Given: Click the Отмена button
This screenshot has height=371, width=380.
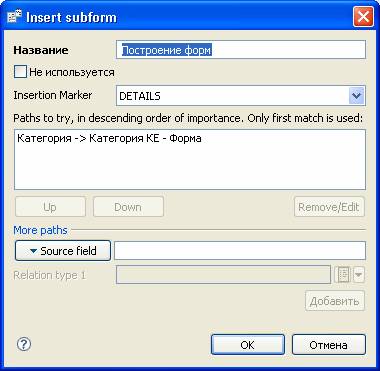Looking at the screenshot, I should click(329, 345).
